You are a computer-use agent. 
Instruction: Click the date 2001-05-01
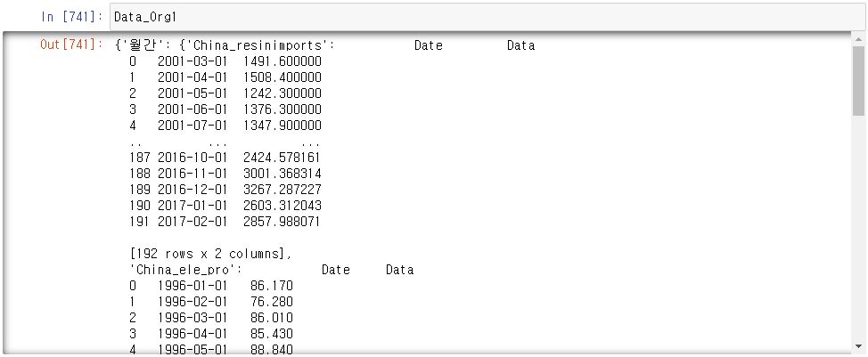(x=192, y=93)
